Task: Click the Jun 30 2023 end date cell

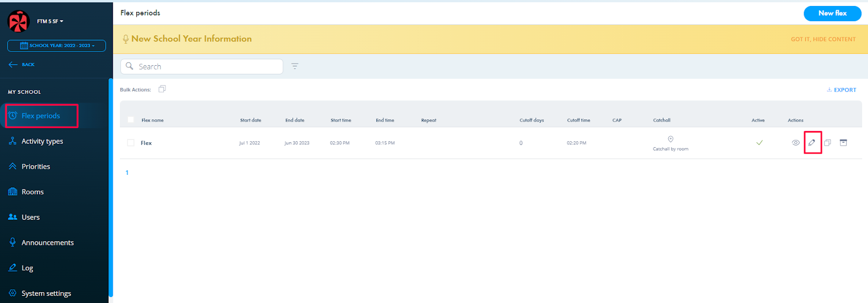Action: tap(297, 143)
